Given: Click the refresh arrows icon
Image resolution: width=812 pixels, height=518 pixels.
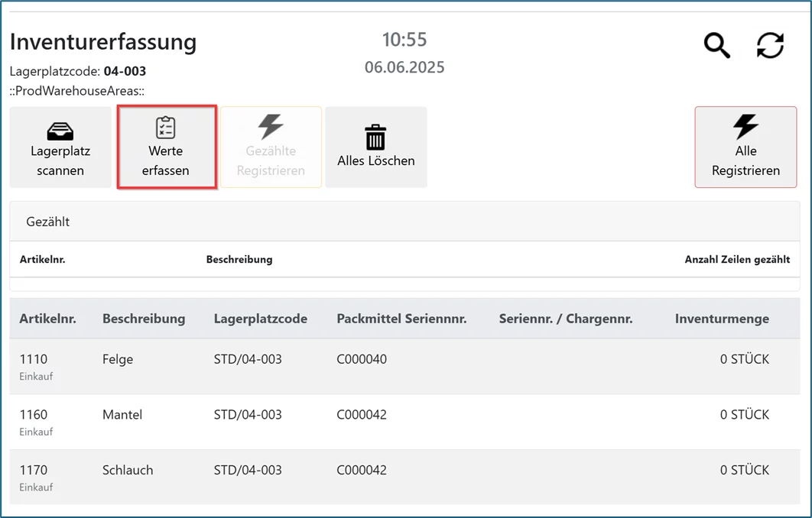Looking at the screenshot, I should (770, 46).
